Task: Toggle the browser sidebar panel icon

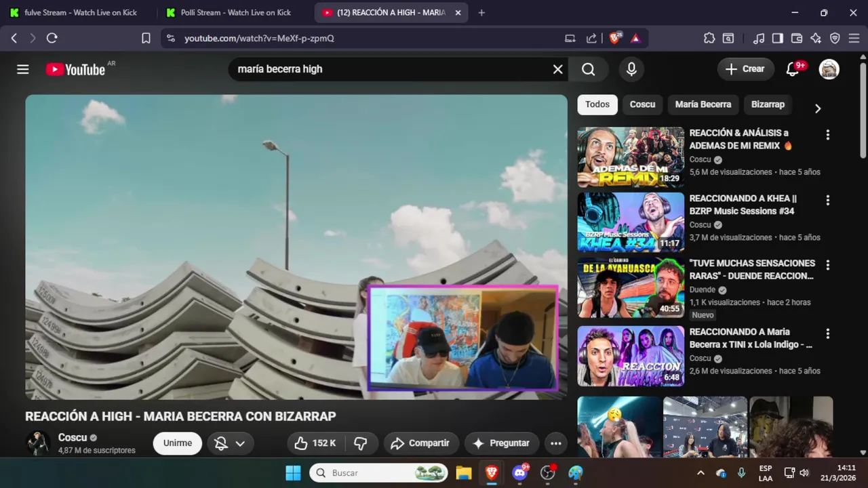Action: pos(778,38)
